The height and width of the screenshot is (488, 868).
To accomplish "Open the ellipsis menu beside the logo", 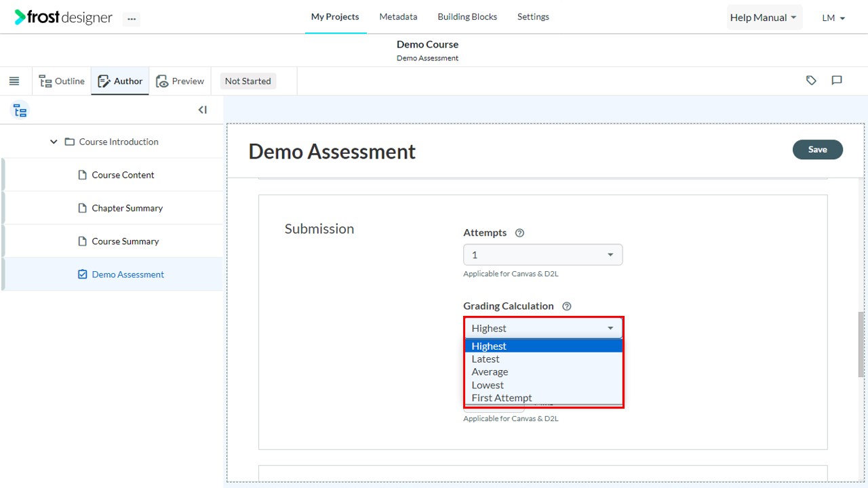I will pyautogui.click(x=132, y=19).
